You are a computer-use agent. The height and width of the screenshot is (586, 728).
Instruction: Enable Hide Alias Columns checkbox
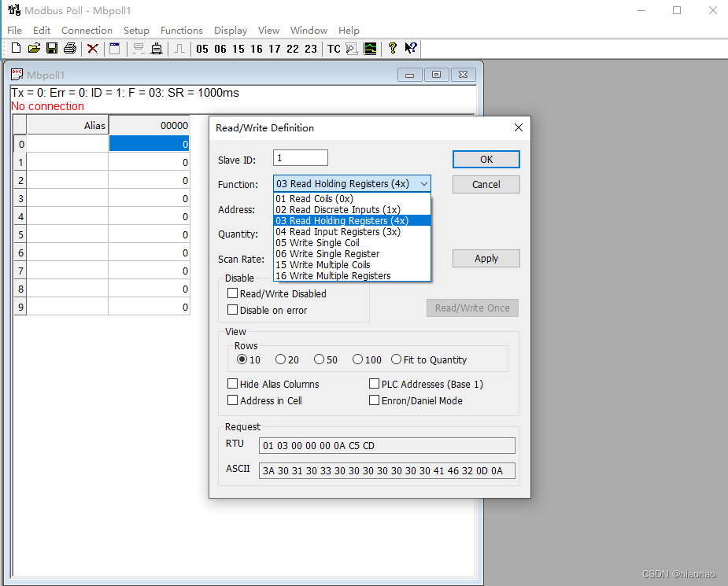(x=233, y=384)
